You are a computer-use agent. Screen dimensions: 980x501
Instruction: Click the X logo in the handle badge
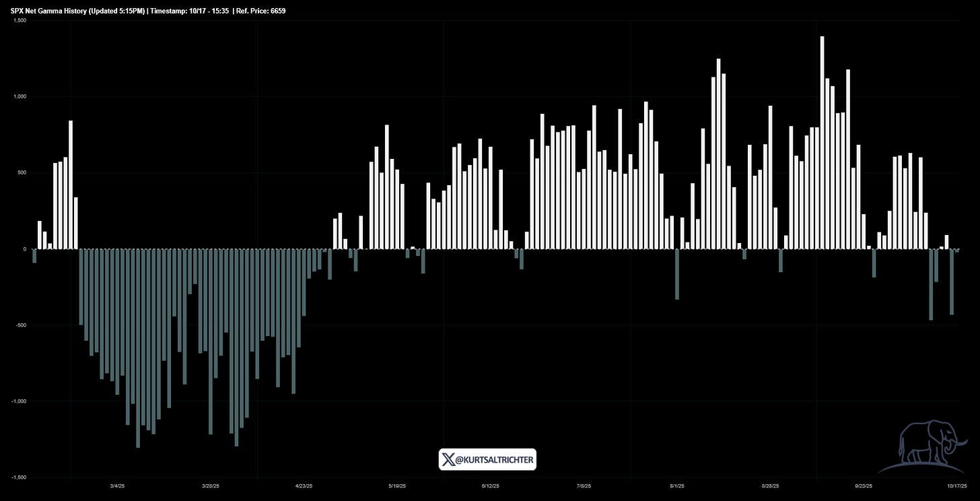[448, 459]
